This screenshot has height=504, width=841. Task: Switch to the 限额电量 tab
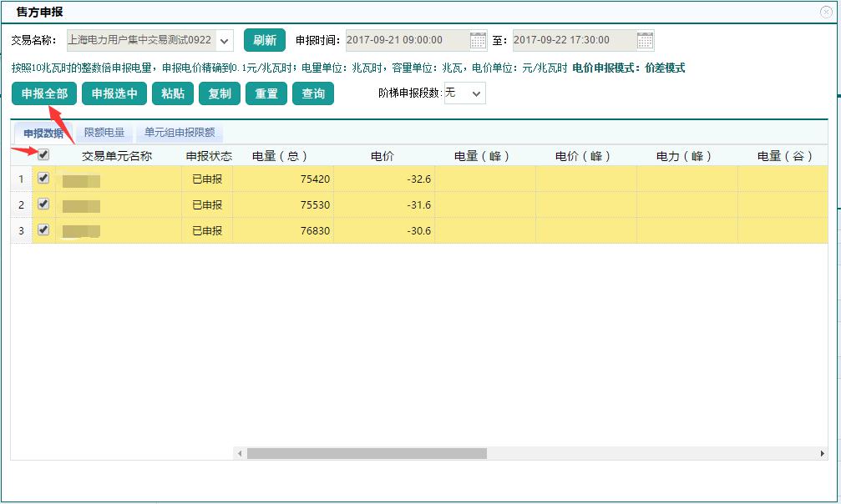point(104,133)
